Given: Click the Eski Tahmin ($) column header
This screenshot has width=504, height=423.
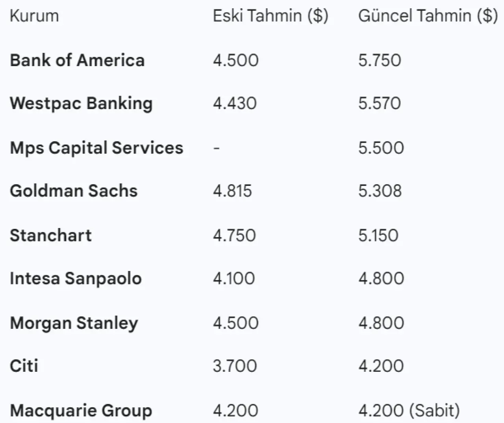Looking at the screenshot, I should [x=270, y=16].
